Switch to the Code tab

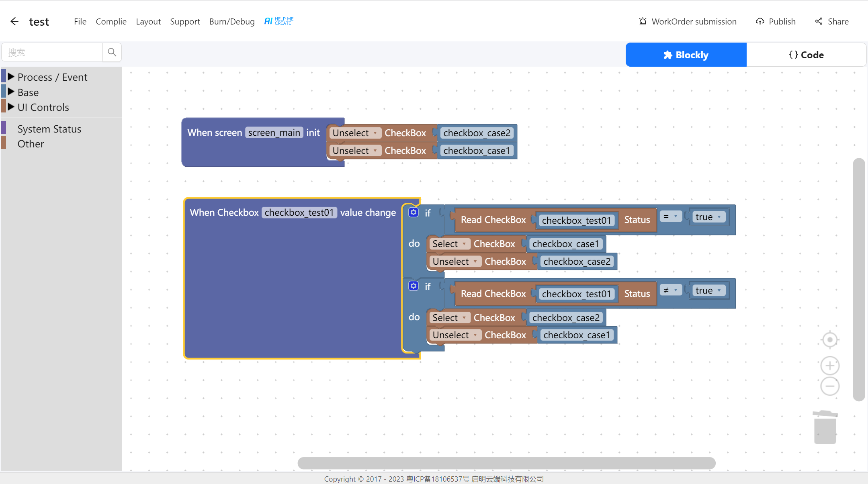click(x=806, y=55)
